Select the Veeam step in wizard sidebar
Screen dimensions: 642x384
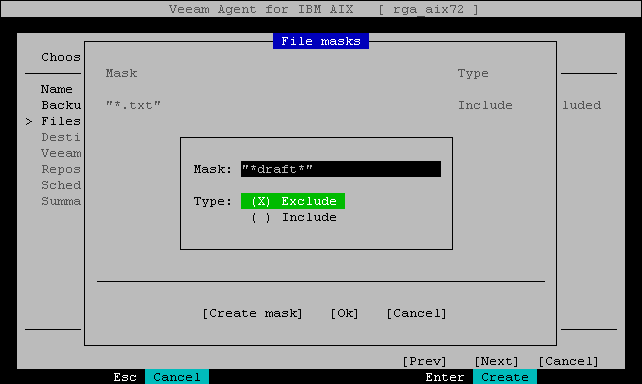tap(61, 153)
